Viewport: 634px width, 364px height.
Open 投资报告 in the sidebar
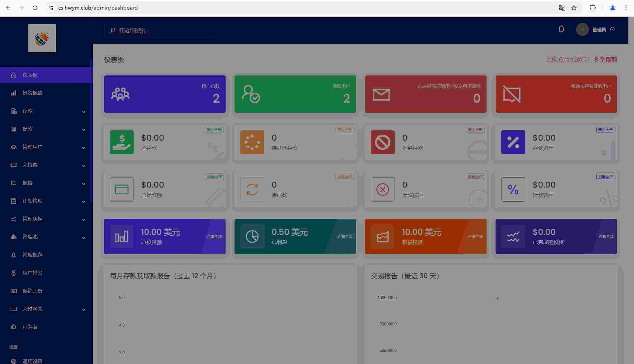pos(32,93)
